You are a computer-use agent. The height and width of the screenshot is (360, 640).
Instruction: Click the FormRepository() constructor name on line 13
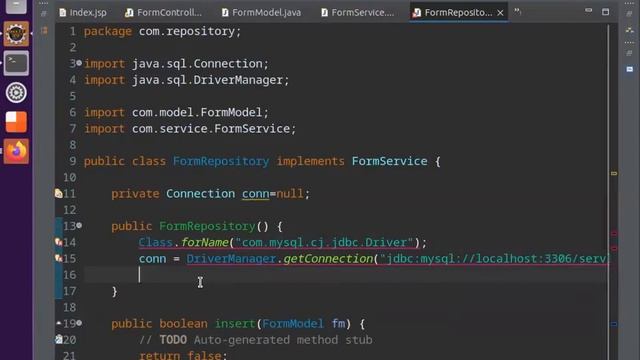207,226
